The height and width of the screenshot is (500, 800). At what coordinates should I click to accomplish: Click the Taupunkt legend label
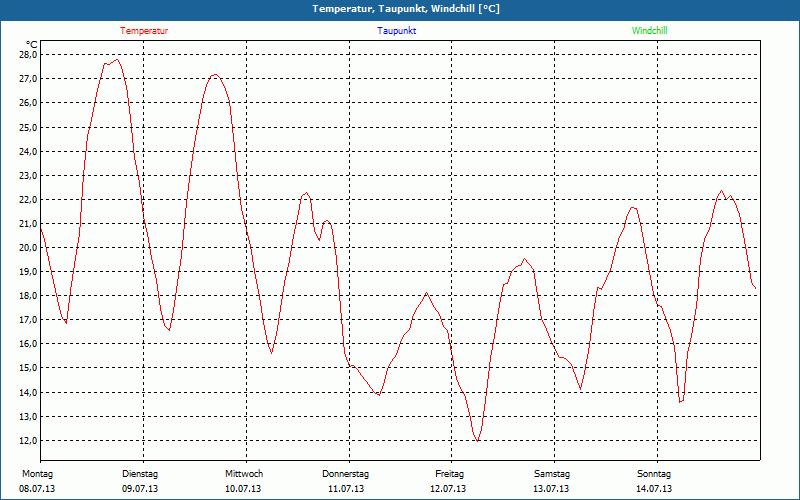click(x=396, y=31)
